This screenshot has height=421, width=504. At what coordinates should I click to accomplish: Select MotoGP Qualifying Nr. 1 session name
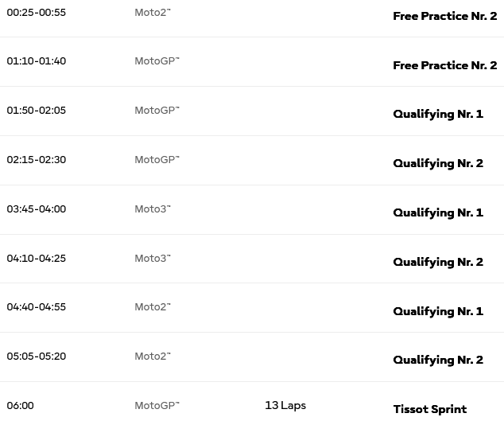coord(438,114)
